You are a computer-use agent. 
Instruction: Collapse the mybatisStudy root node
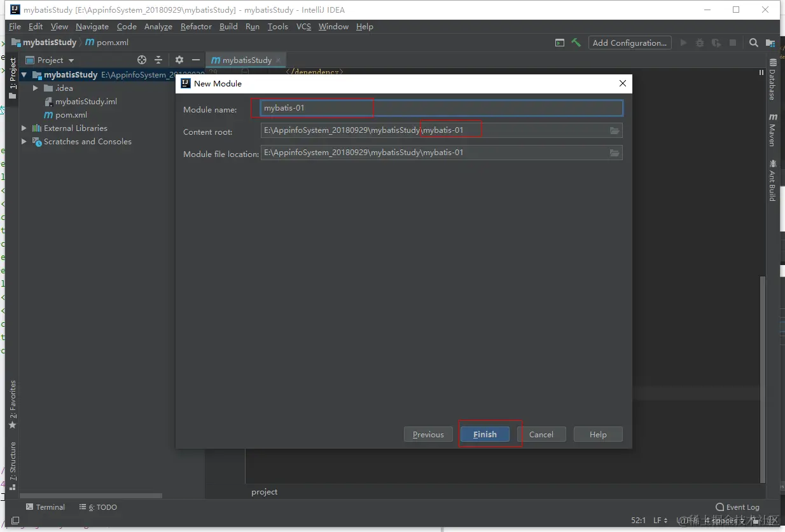coord(24,74)
